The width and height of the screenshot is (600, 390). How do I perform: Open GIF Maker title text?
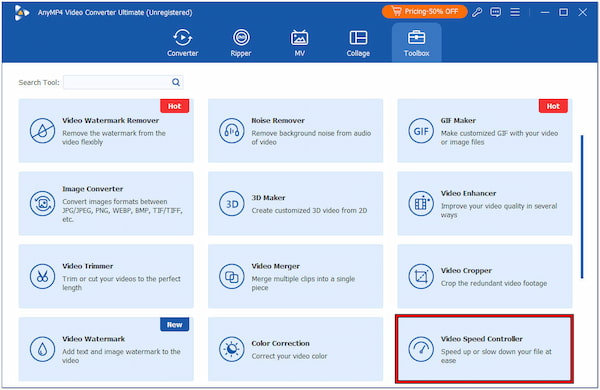point(458,121)
